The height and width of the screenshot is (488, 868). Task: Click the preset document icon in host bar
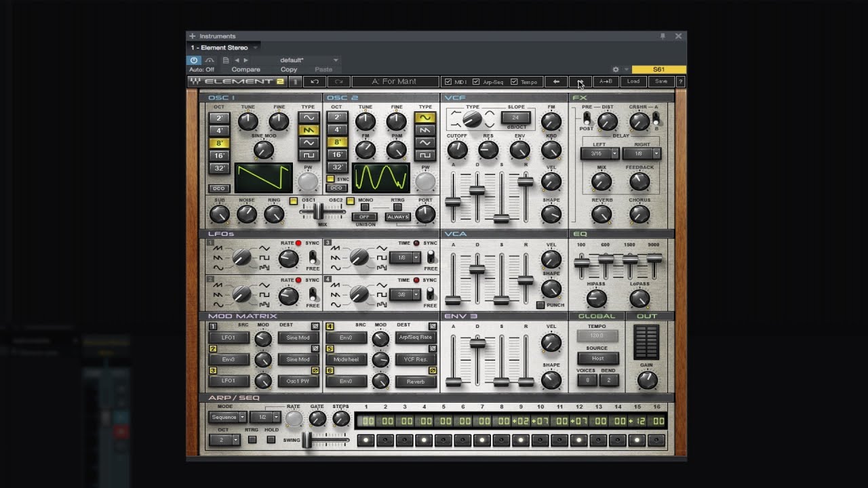pos(226,60)
